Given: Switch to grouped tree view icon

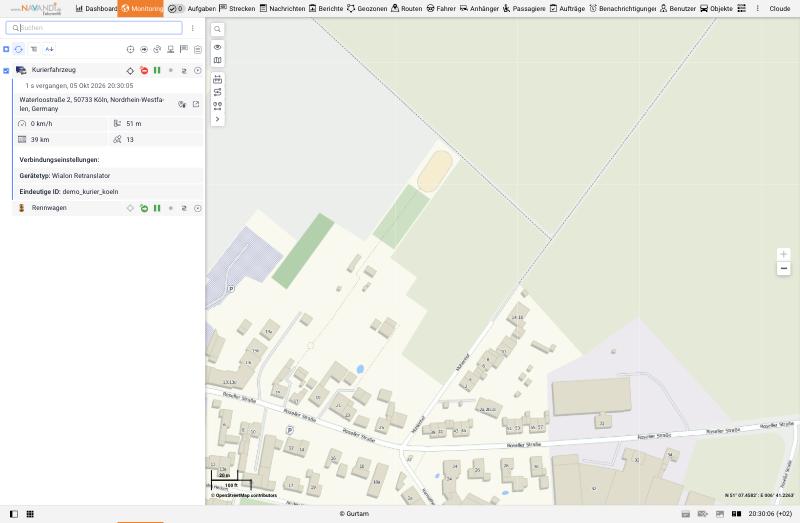Looking at the screenshot, I should click(34, 49).
